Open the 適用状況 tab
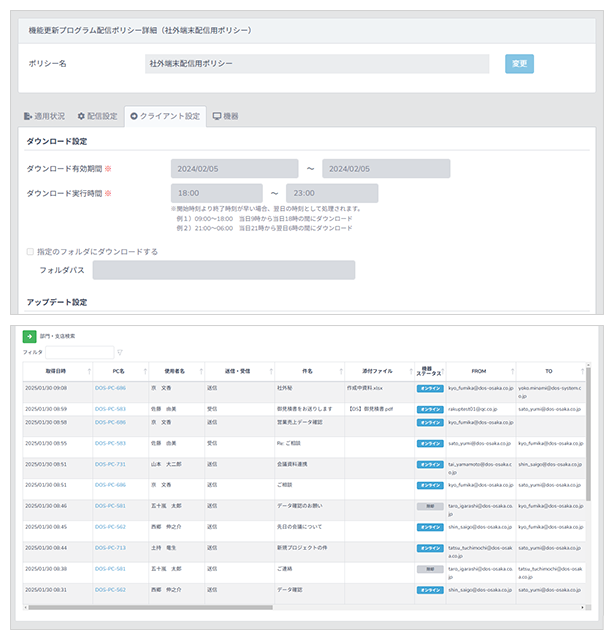 coord(44,116)
